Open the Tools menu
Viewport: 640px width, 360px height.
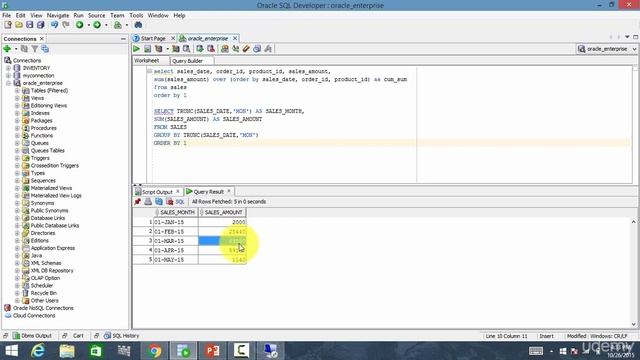coord(136,15)
